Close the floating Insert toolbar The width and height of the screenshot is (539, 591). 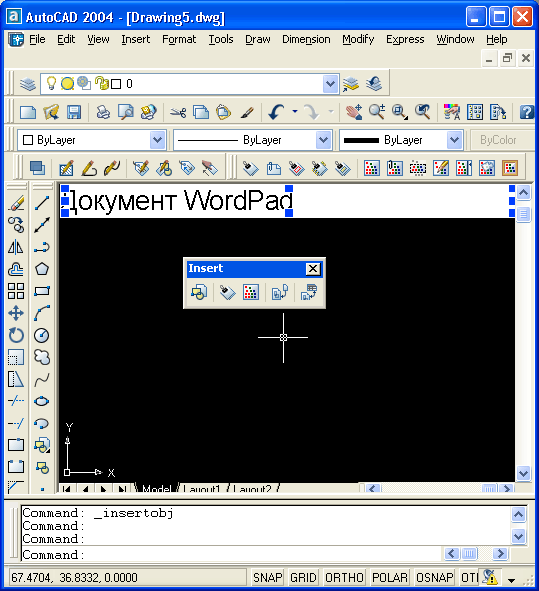point(313,269)
